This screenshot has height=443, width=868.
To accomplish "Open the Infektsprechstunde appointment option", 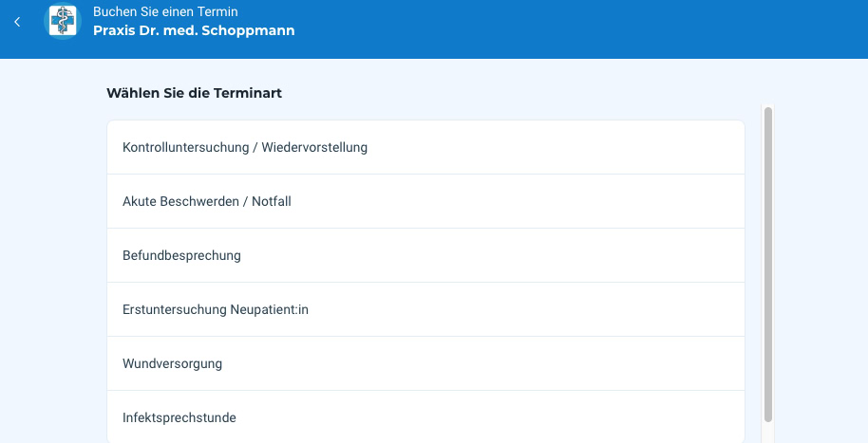I will pyautogui.click(x=179, y=417).
